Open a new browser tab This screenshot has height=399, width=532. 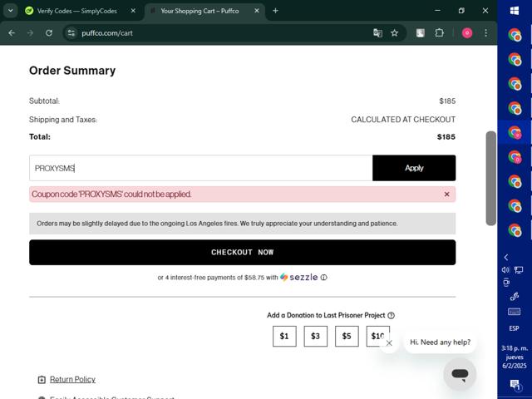tap(275, 11)
